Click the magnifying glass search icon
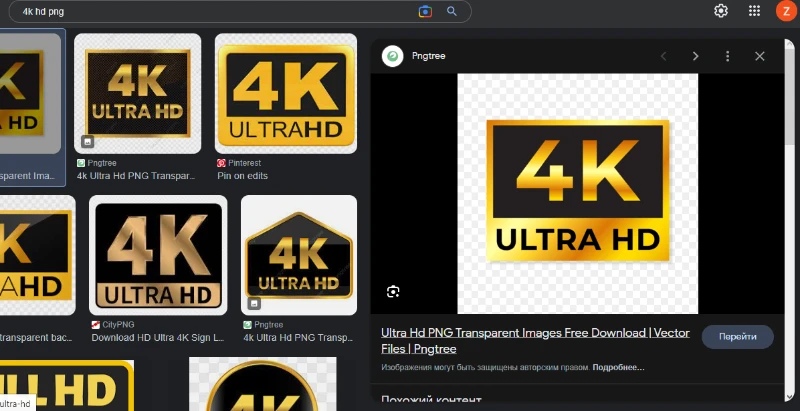Screen dimensions: 800x411 (452, 11)
